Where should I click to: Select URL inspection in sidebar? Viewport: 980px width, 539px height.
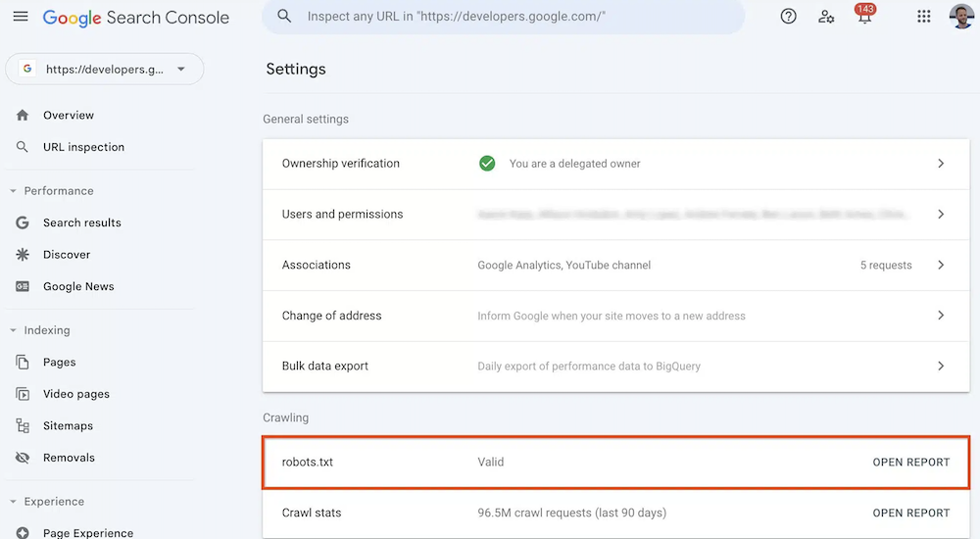coord(83,147)
